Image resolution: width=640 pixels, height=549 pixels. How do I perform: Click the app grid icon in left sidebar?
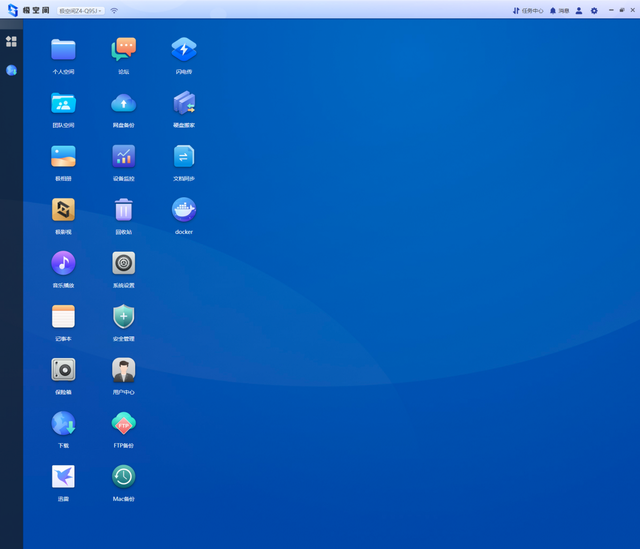[11, 41]
